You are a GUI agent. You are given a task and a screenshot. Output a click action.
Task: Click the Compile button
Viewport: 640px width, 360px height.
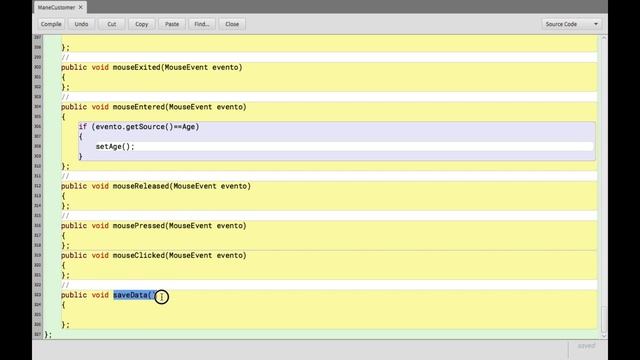pos(51,24)
